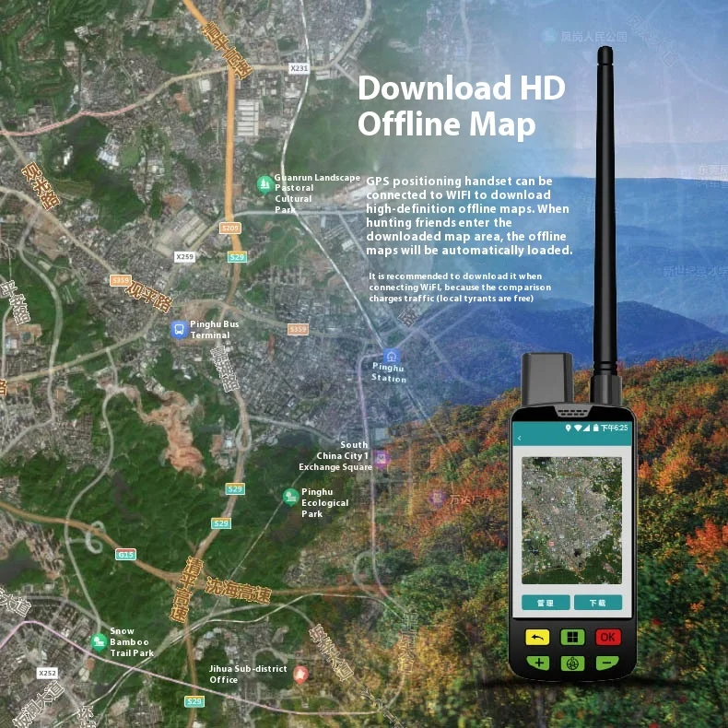Tap the location pin icon in handset status bar

click(568, 428)
